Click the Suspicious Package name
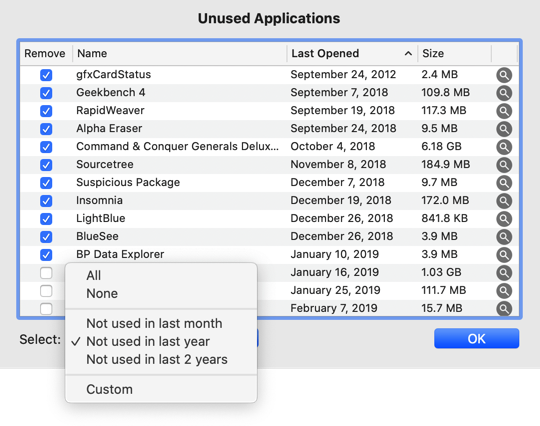Screen dimensions: 540x426 pos(128,182)
